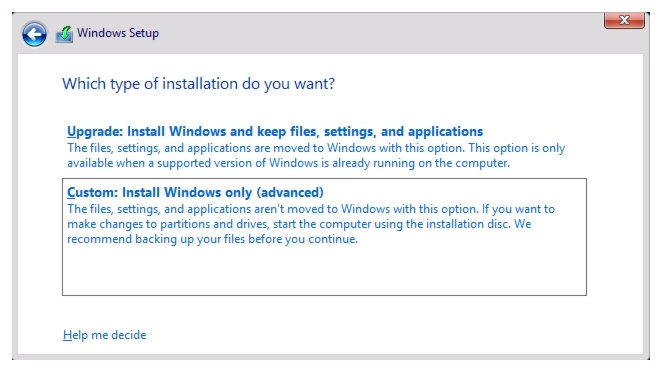
Task: Click 'make changes to partitions and drives' line
Action: coord(299,224)
